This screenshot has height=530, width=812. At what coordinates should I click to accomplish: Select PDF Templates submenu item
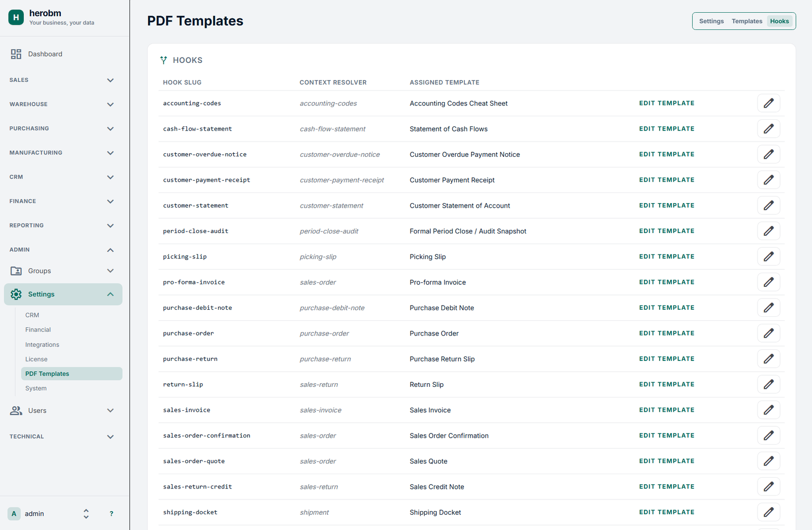tap(72, 374)
